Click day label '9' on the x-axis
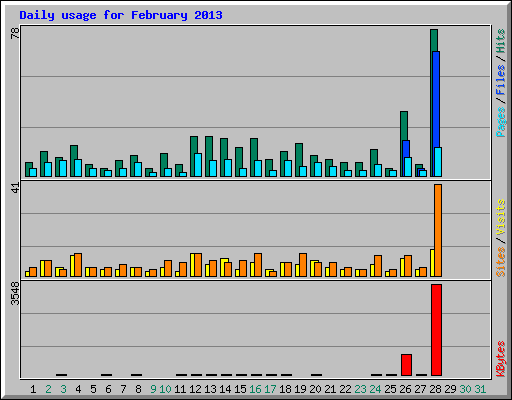Viewport: 512px width, 400px height. tap(153, 389)
